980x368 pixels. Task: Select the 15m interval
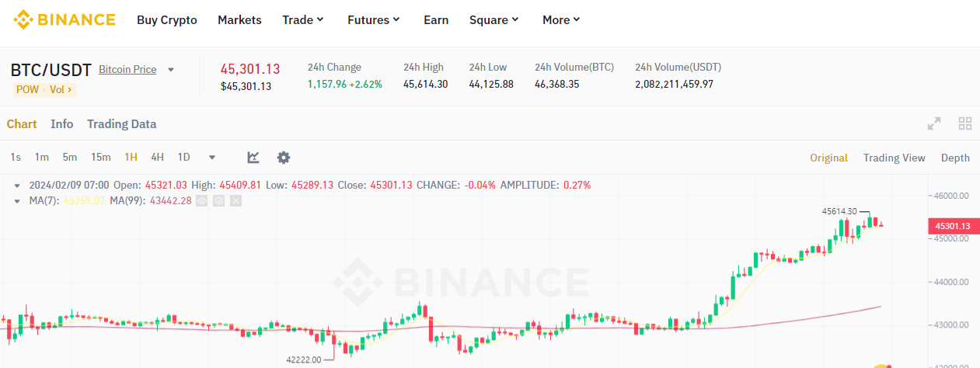point(101,158)
